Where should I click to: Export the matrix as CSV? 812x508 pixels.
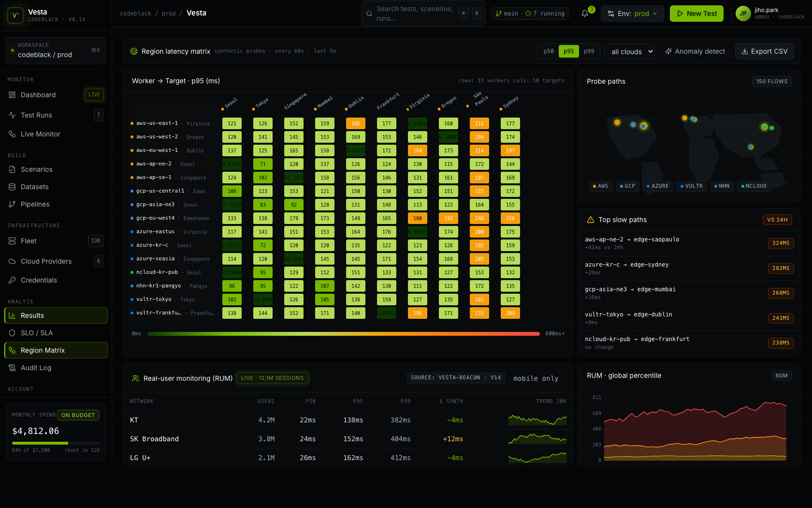(764, 51)
